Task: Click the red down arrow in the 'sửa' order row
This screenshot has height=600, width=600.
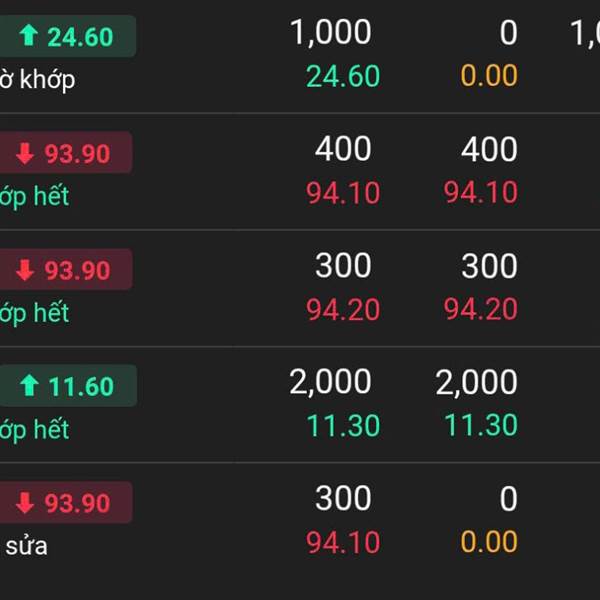Action: [24, 503]
